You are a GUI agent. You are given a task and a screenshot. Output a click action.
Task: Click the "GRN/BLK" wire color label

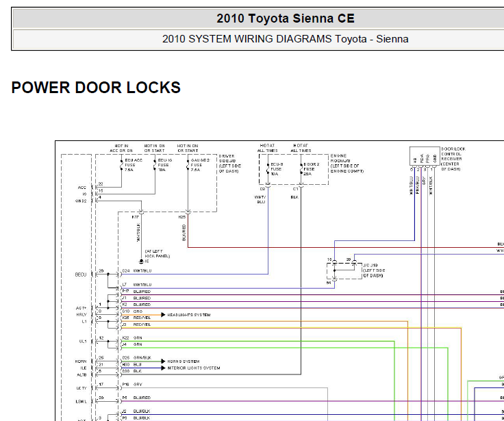(x=142, y=358)
